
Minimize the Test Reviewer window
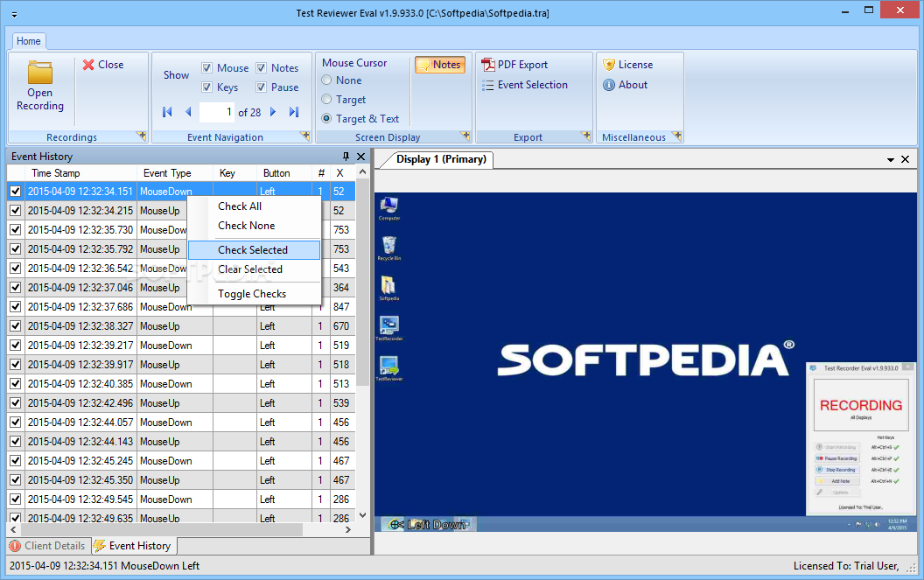point(845,10)
